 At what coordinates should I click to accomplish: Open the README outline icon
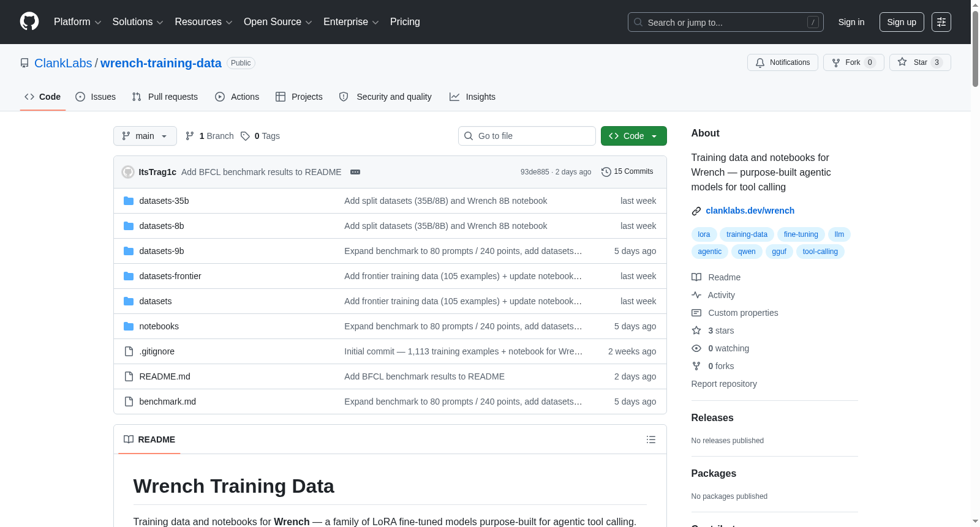(x=651, y=439)
